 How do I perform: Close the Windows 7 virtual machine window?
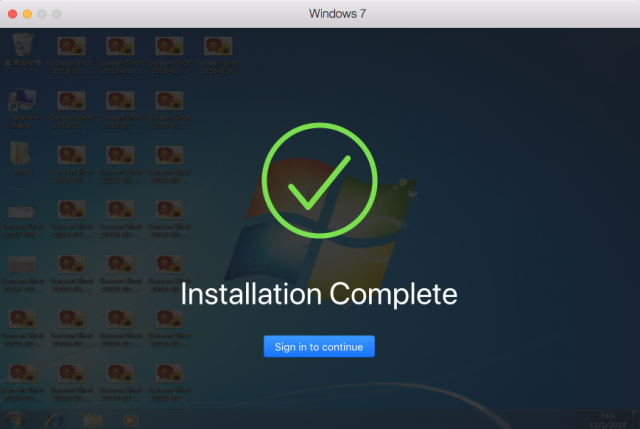(13, 14)
